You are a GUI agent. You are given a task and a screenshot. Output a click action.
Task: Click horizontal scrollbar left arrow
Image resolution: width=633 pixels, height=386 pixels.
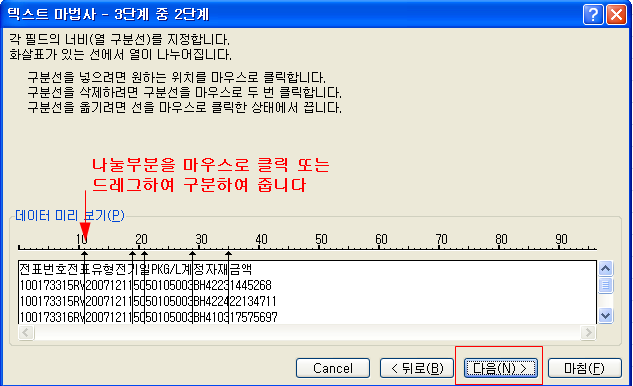[x=26, y=333]
